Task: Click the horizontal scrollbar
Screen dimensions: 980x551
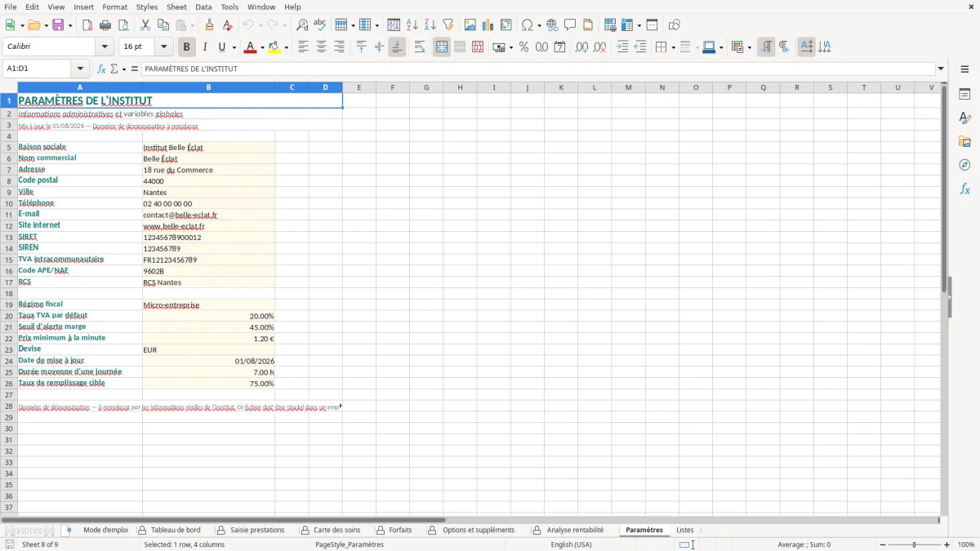Action: [x=223, y=520]
